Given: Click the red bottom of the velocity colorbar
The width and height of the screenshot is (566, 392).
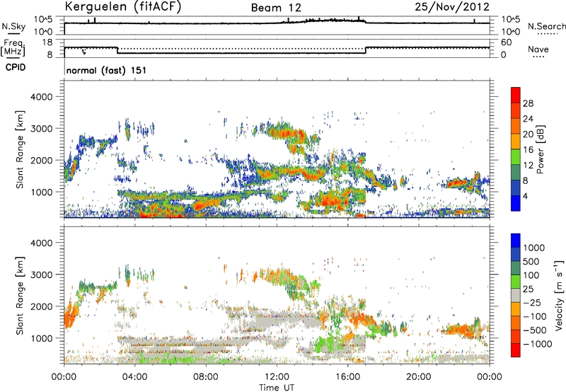Looking at the screenshot, I should pos(516,350).
